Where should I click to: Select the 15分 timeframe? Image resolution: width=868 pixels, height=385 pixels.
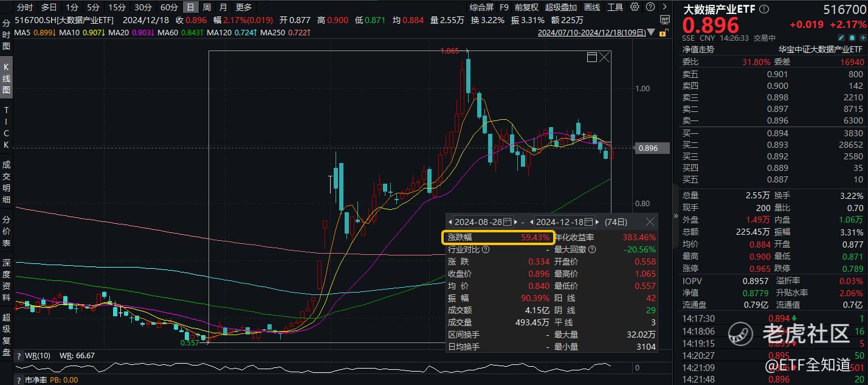pos(117,7)
